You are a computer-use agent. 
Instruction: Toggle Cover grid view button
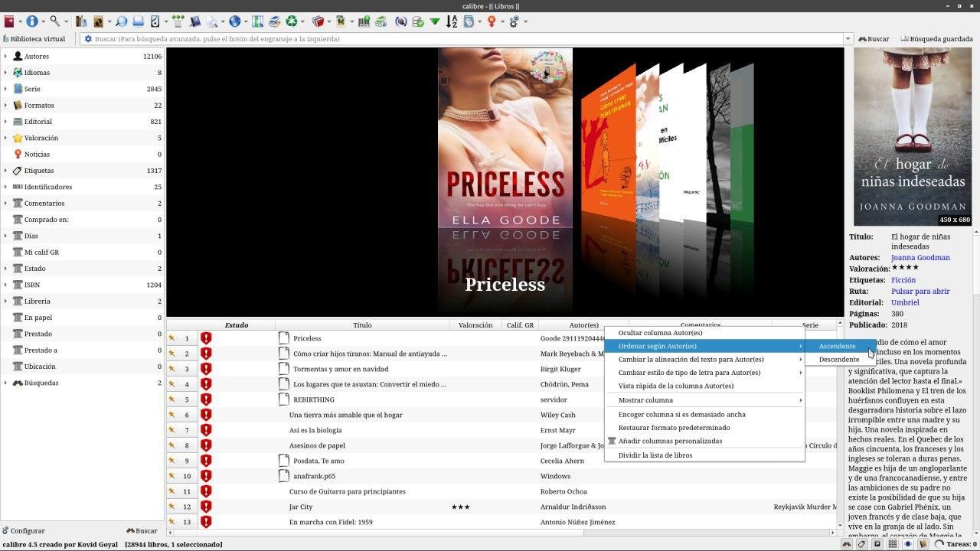tap(893, 544)
